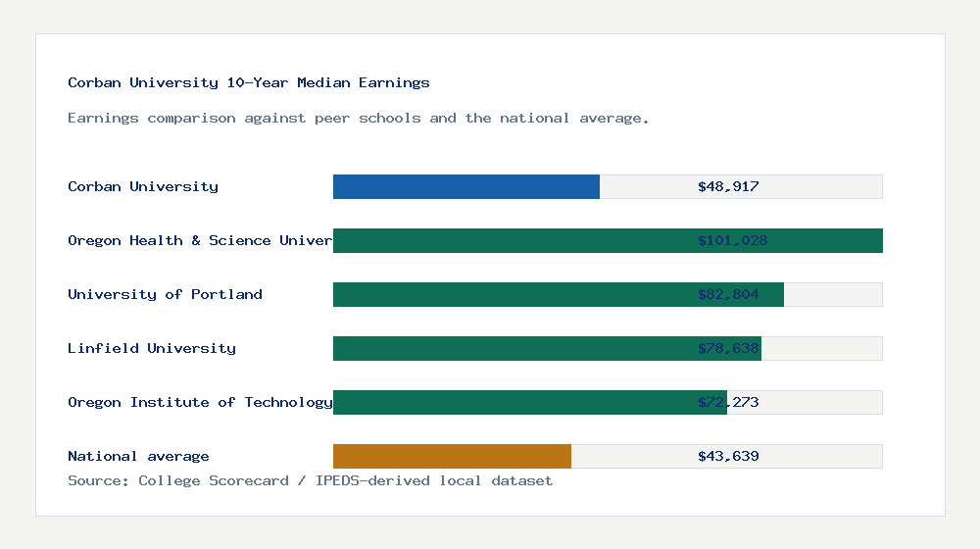980x549 pixels.
Task: Select the Oregon Institute of Technology label
Action: 200,402
